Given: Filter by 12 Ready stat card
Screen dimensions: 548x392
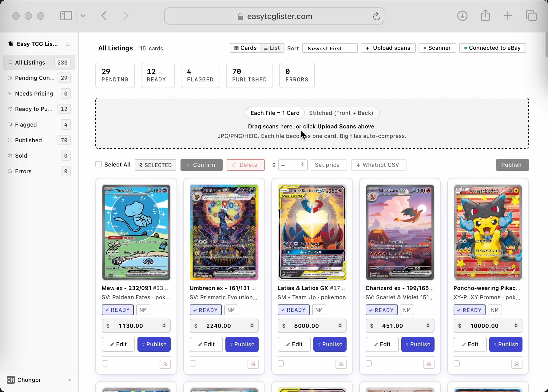Looking at the screenshot, I should coord(158,76).
